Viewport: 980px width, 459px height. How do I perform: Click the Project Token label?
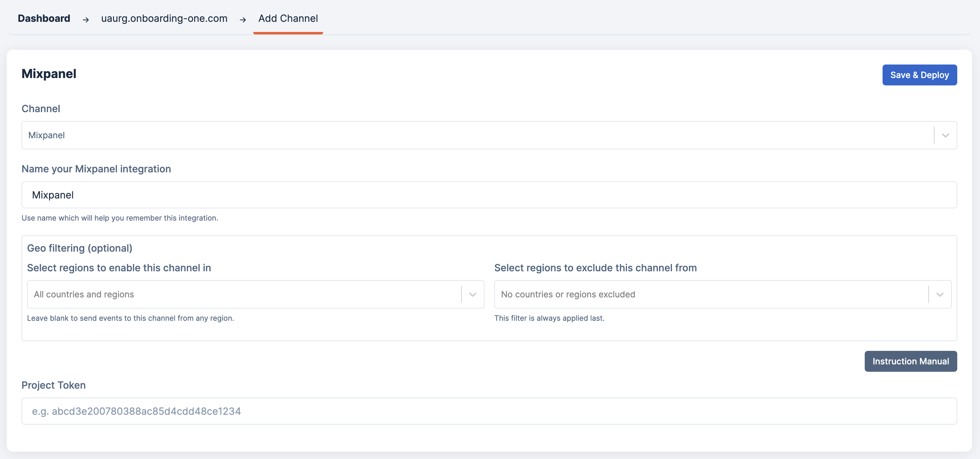pos(53,385)
